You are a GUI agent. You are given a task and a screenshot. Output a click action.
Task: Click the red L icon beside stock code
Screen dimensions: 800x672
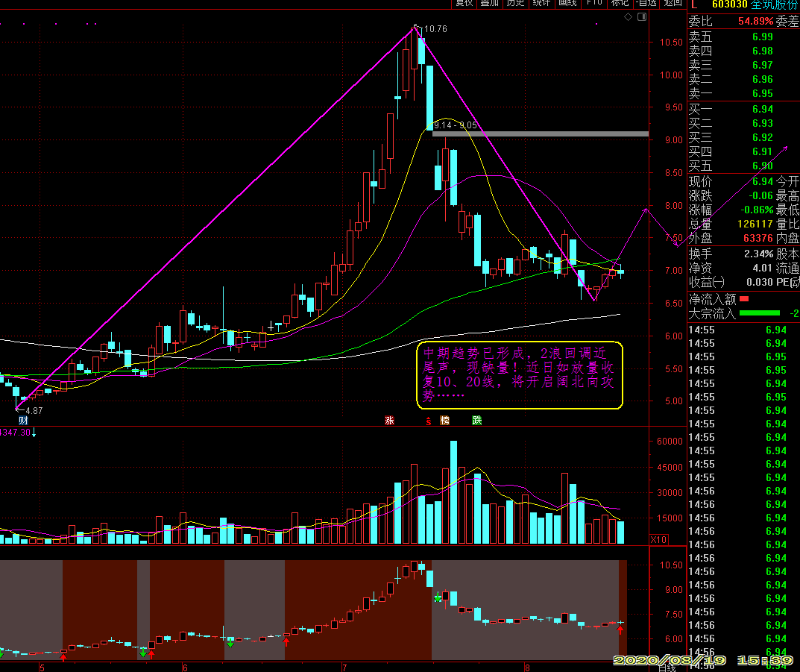coord(694,4)
